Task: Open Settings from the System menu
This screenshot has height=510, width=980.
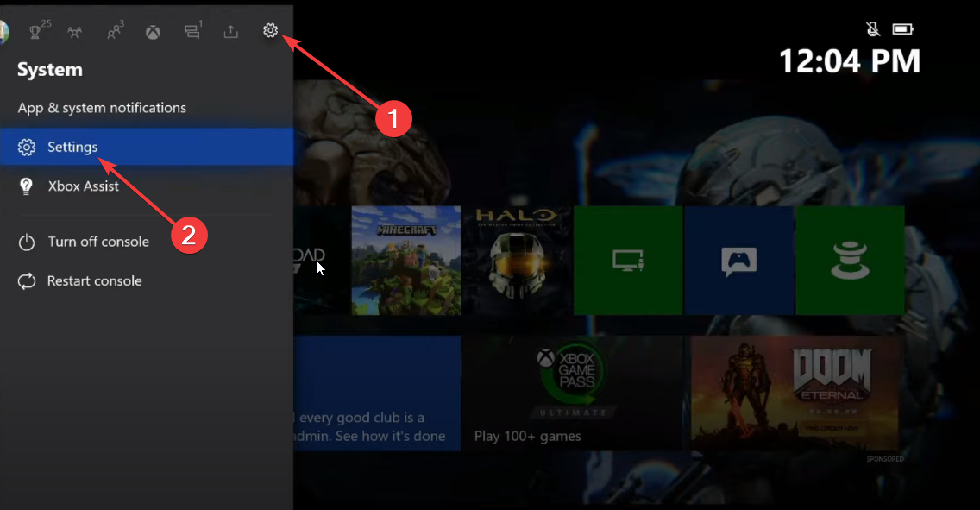Action: [147, 147]
